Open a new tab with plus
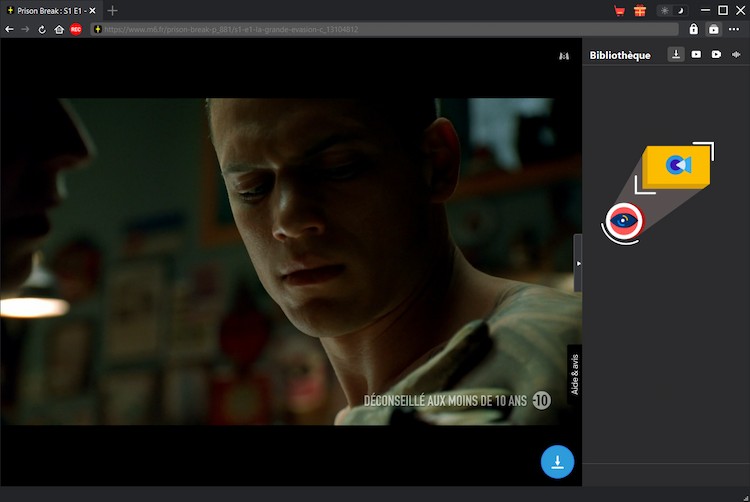The width and height of the screenshot is (750, 502). point(112,11)
